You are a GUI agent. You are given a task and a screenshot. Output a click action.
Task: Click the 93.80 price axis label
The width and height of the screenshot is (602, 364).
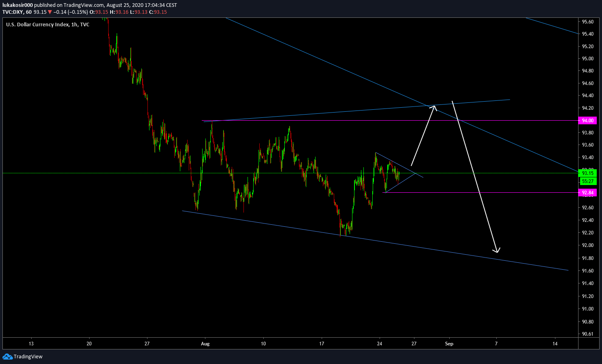(x=588, y=133)
